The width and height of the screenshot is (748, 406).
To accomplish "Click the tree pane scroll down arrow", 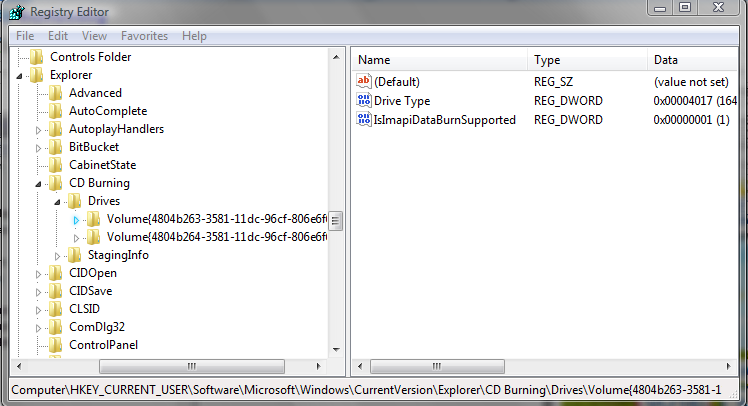I will 336,350.
